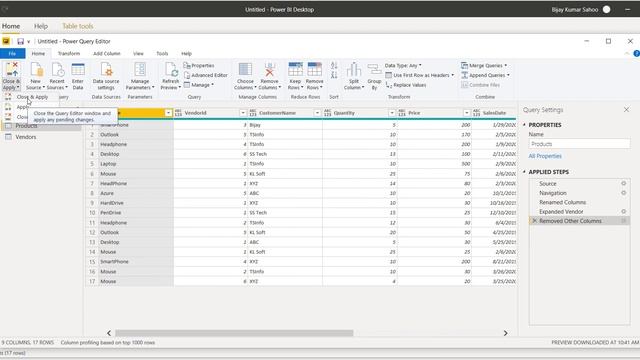This screenshot has width=640, height=360.
Task: Click the Enter Data icon
Action: (78, 70)
